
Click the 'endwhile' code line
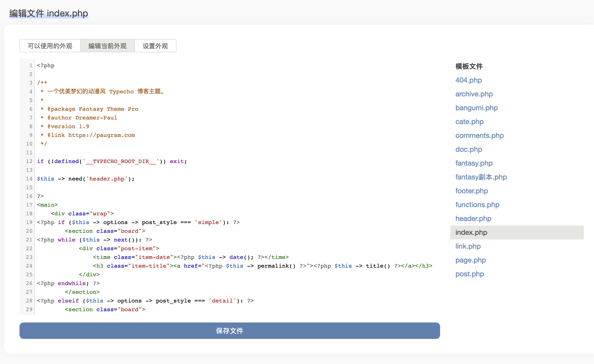[68, 283]
